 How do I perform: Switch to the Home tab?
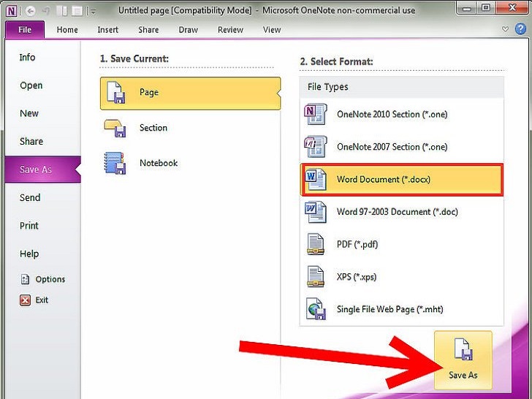pyautogui.click(x=67, y=30)
